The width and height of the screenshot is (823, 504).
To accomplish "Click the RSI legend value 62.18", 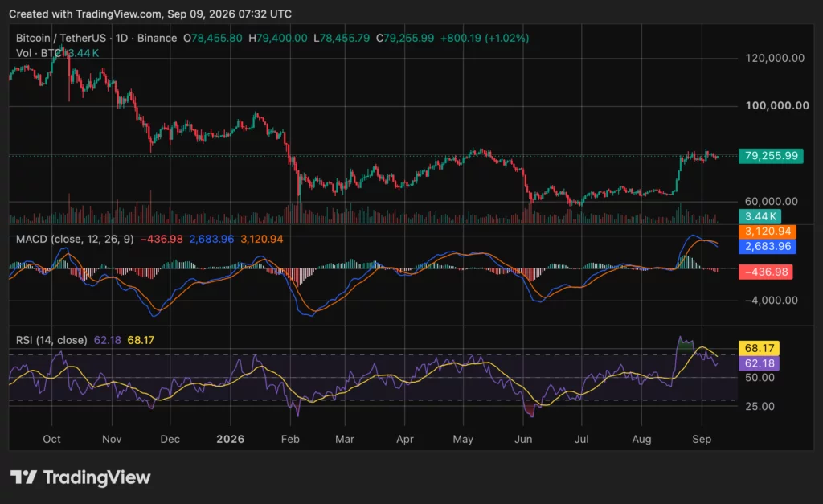I will point(108,340).
